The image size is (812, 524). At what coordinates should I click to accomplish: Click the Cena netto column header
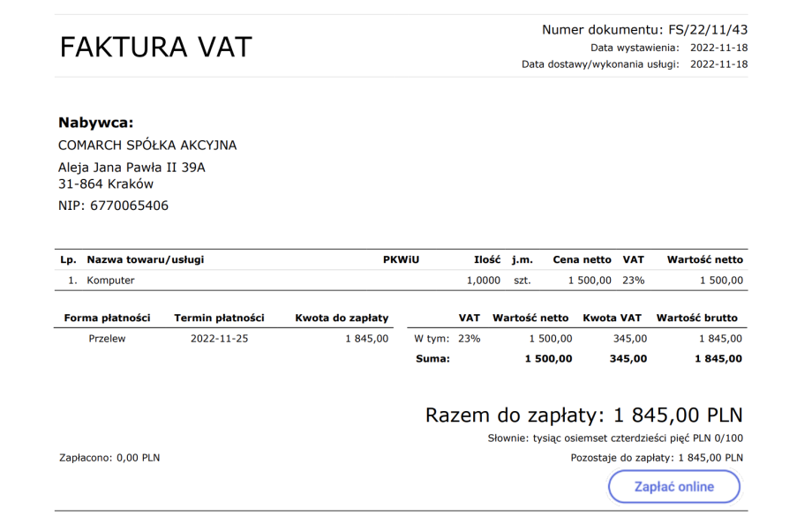click(582, 260)
